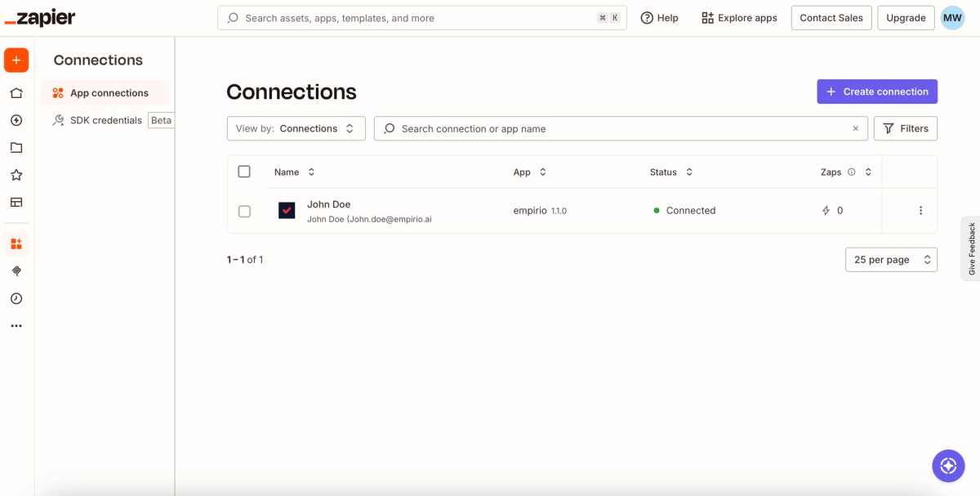
Task: Focus the Search connection or app name field
Action: pyautogui.click(x=621, y=128)
